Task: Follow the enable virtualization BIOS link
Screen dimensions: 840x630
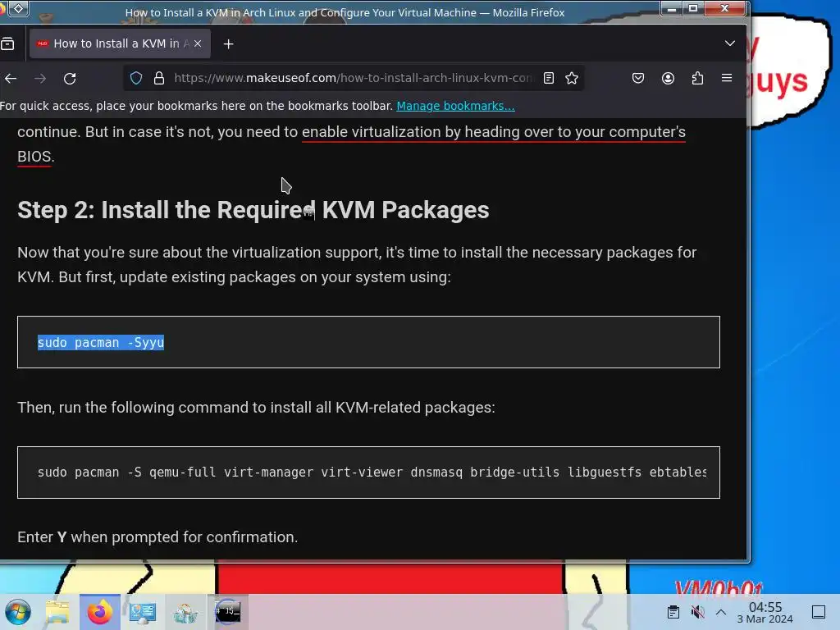Action: coord(493,132)
